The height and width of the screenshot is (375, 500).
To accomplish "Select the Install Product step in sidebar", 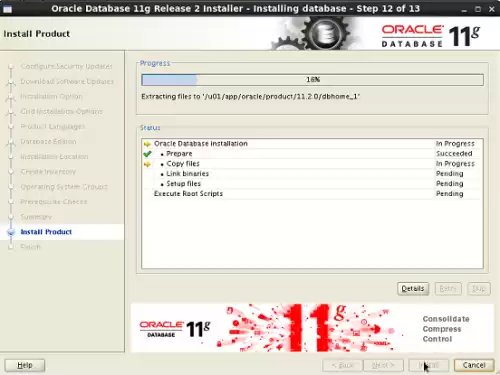I will coord(46,232).
